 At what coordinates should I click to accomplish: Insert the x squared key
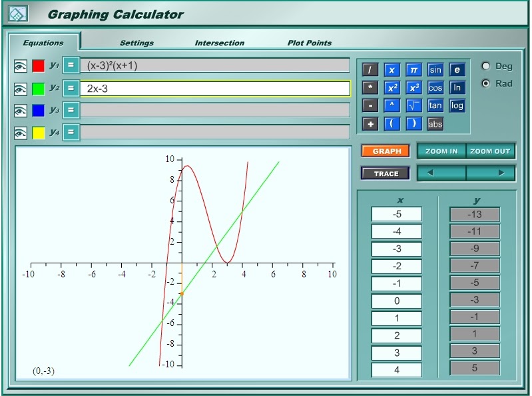click(x=392, y=87)
